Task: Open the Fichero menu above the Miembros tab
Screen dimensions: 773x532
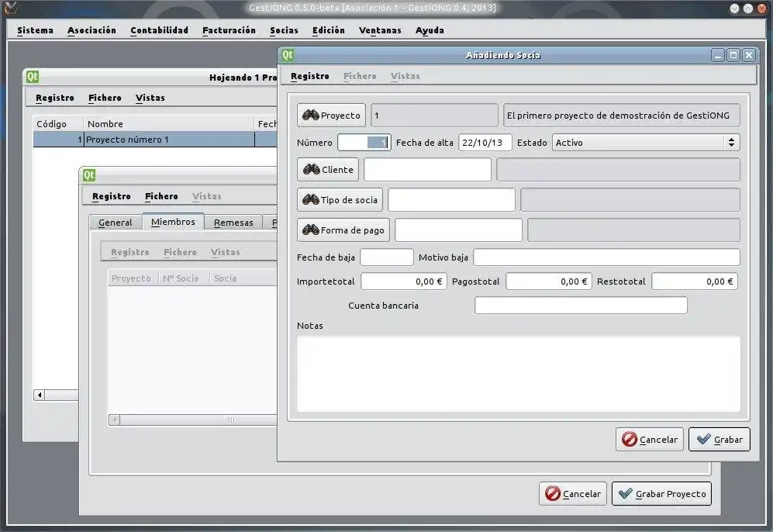Action: (x=162, y=196)
